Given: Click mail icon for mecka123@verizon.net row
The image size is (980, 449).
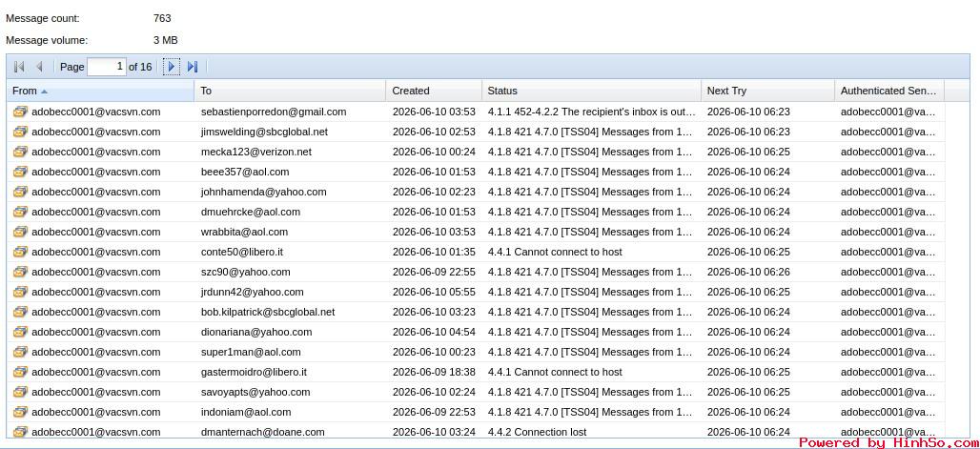Looking at the screenshot, I should [21, 152].
